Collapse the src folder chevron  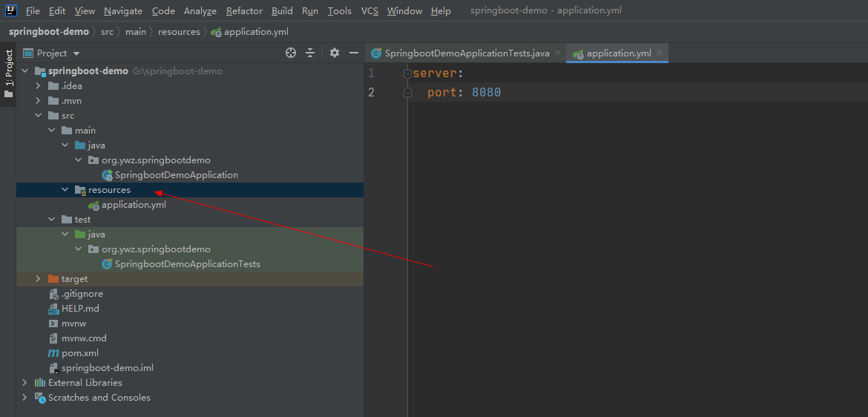[x=38, y=116]
